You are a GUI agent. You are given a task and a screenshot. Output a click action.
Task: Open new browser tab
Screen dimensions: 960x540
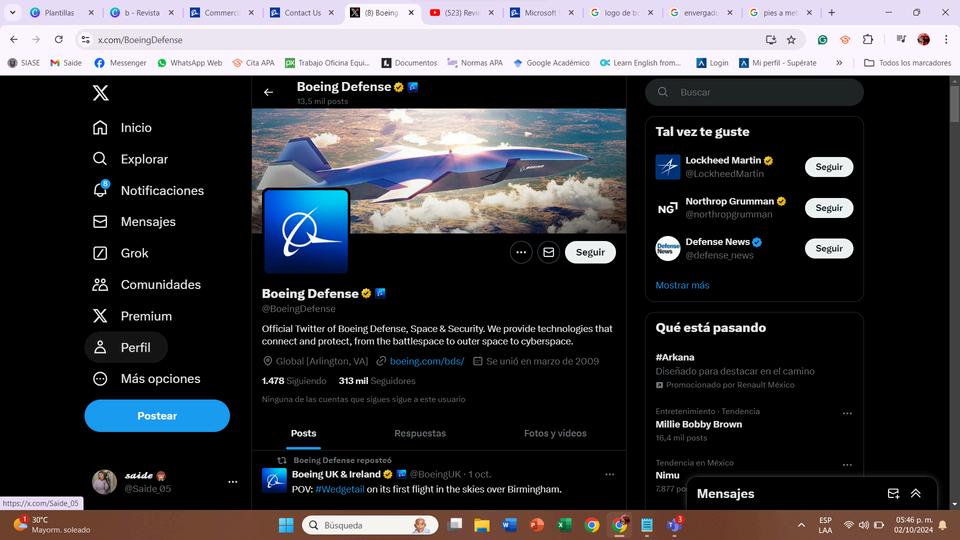(x=831, y=12)
